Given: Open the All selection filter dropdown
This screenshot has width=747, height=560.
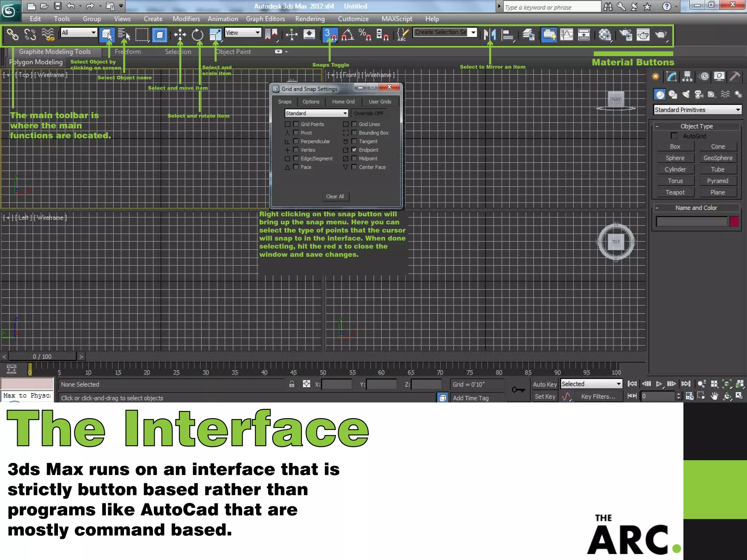Looking at the screenshot, I should [x=79, y=32].
